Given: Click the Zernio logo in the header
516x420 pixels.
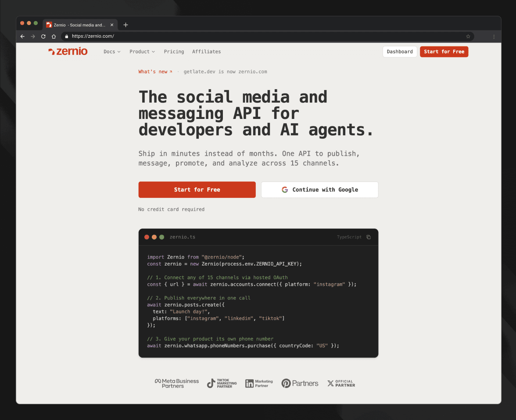Looking at the screenshot, I should tap(68, 51).
